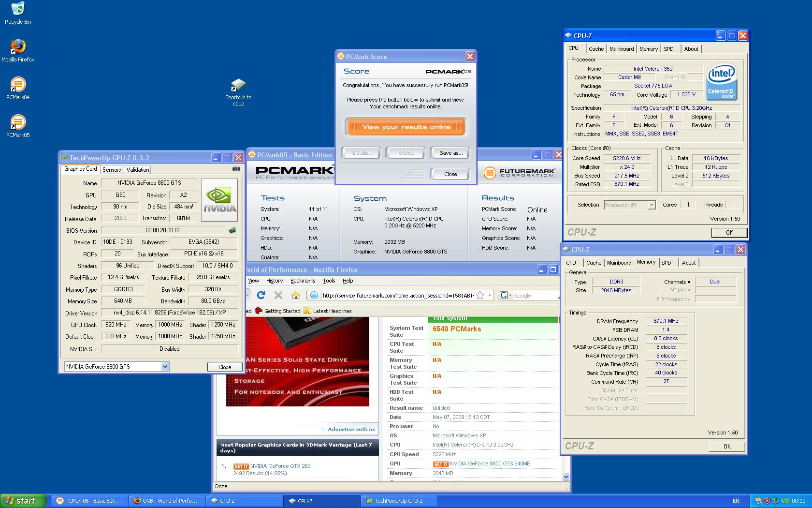Open About tab in bottom CPU-Z window
Image resolution: width=812 pixels, height=508 pixels.
click(689, 263)
